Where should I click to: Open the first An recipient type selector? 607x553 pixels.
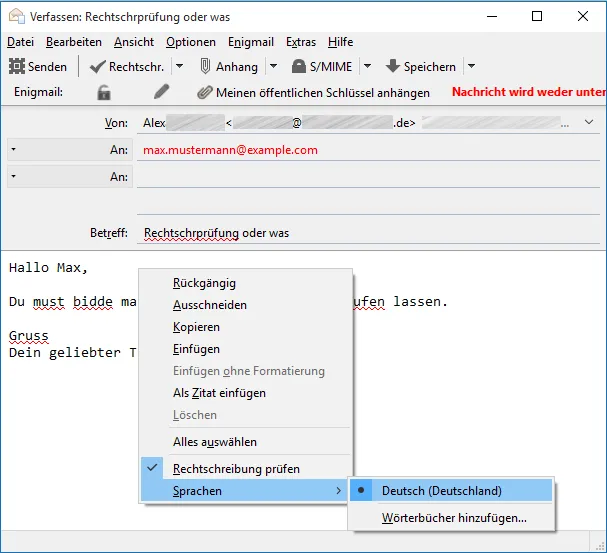[x=14, y=149]
